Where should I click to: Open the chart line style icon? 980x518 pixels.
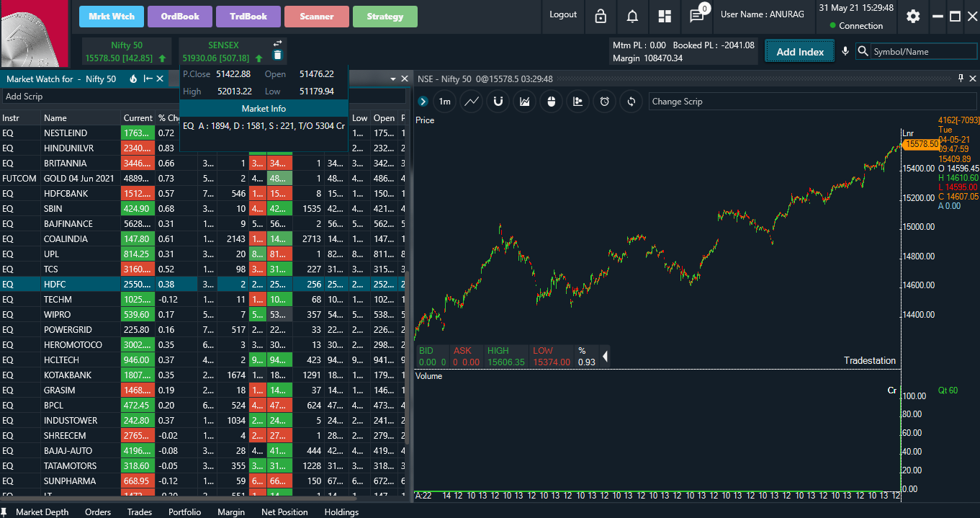click(472, 102)
